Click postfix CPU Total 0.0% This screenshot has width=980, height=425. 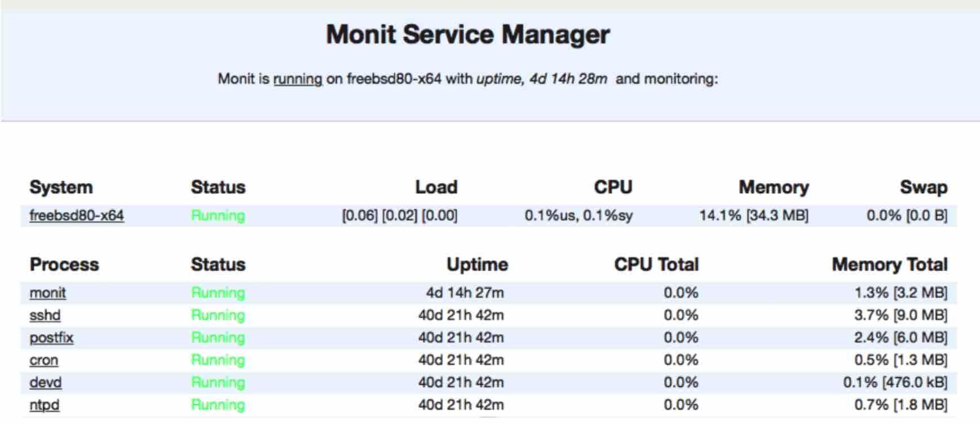pyautogui.click(x=681, y=338)
